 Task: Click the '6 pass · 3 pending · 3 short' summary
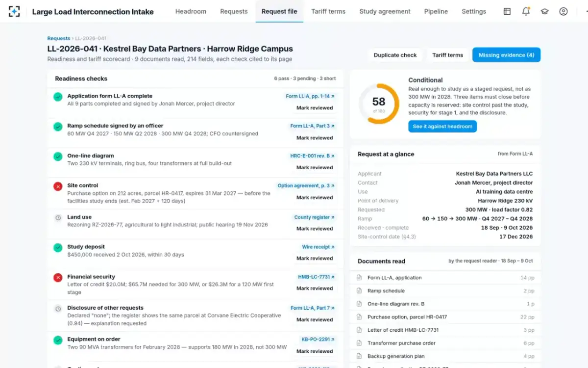click(x=305, y=79)
